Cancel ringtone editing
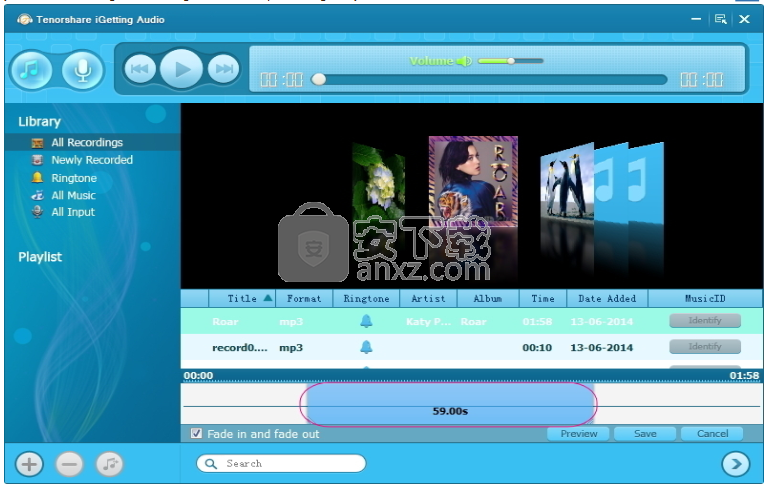 (x=712, y=433)
